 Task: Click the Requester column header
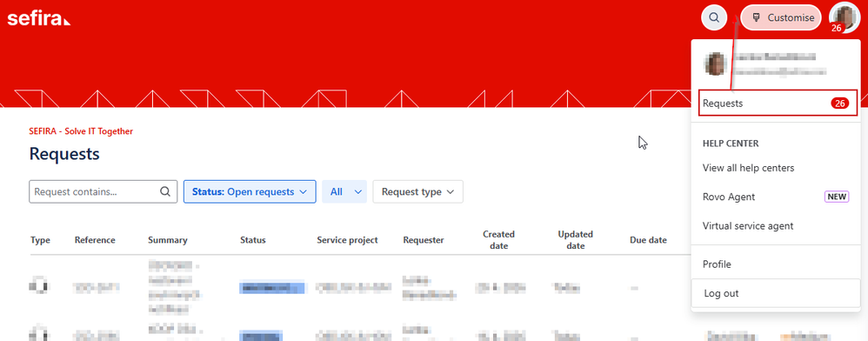424,240
